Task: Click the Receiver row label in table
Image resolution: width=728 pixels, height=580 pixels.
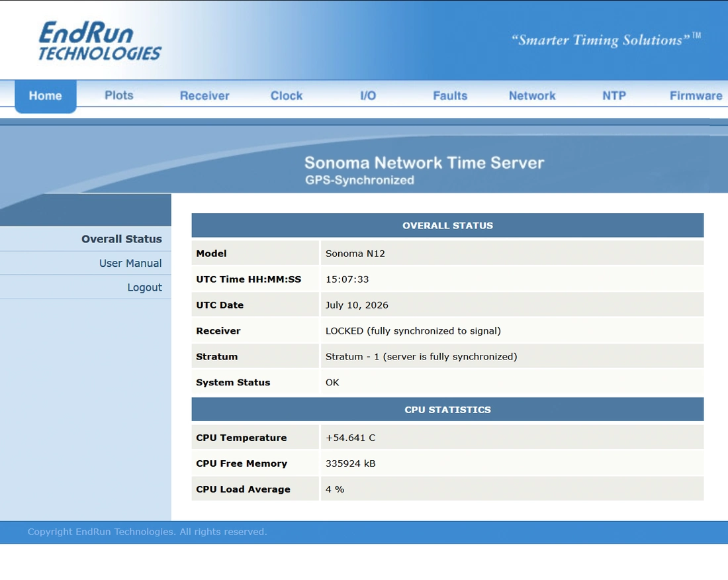Action: (x=218, y=331)
